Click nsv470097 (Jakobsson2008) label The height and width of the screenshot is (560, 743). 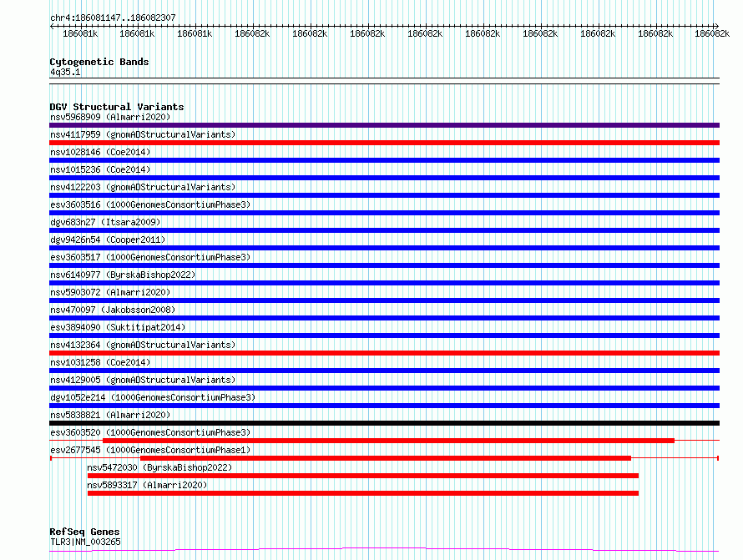click(113, 310)
